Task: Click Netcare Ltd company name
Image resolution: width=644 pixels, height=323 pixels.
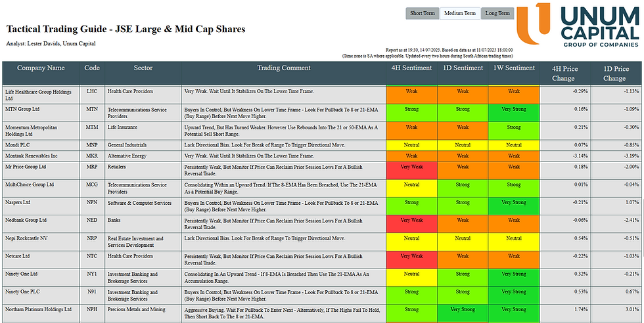Action: 18,256
